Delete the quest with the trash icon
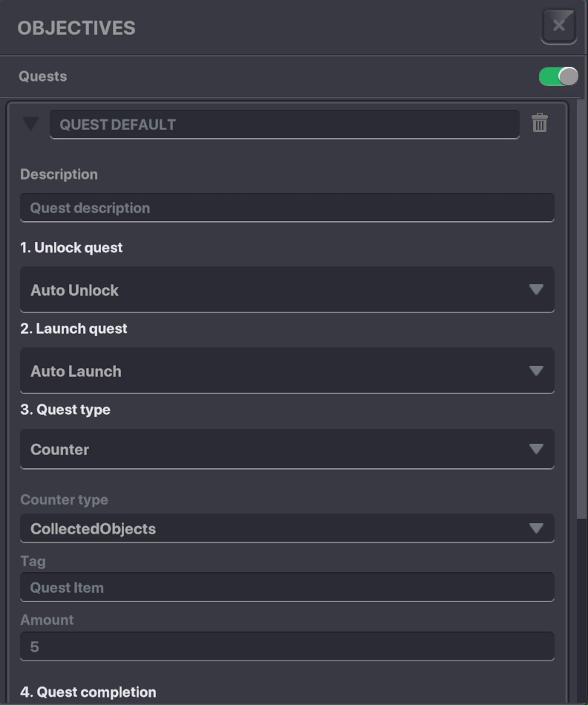The image size is (588, 705). coord(540,123)
